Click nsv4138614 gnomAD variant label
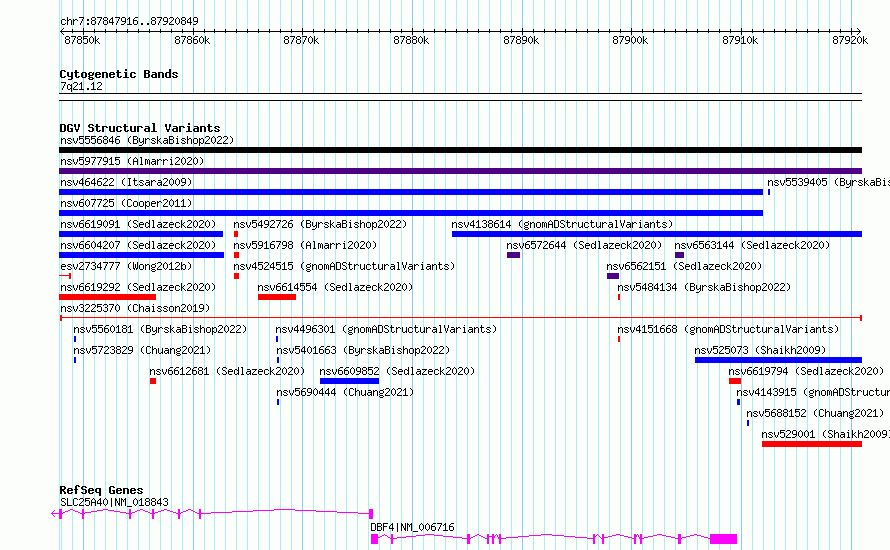 (x=562, y=224)
